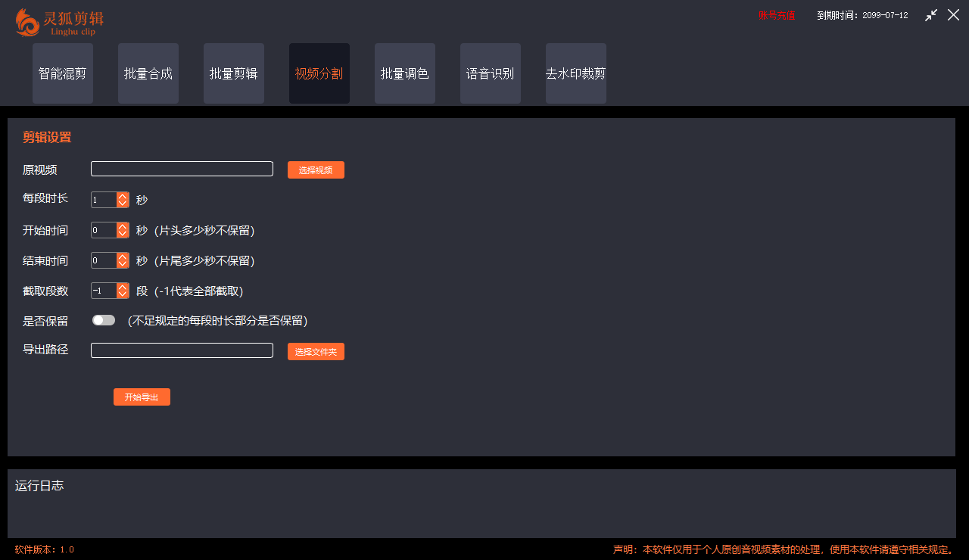Increase 结束时间 using its up arrow
This screenshot has width=969, height=560.
[122, 257]
